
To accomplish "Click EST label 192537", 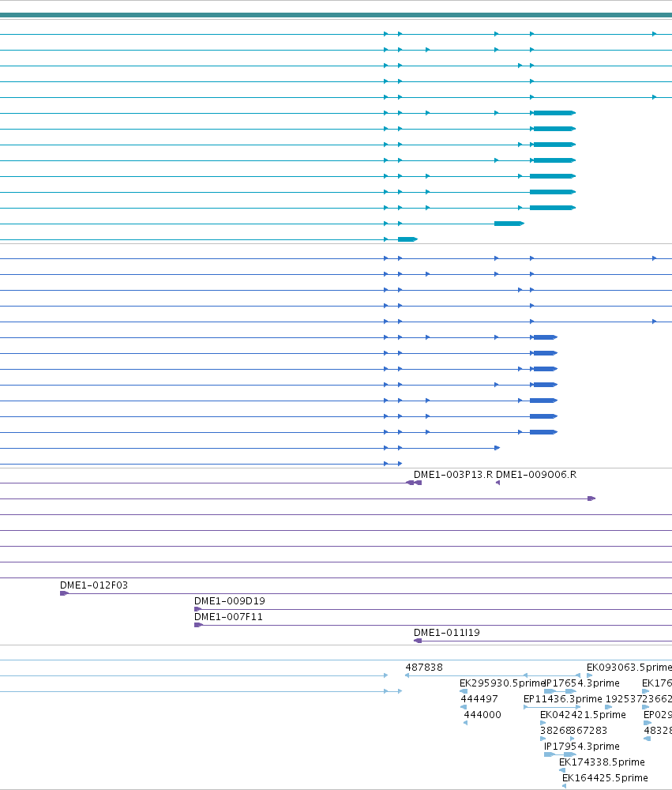I will click(624, 699).
